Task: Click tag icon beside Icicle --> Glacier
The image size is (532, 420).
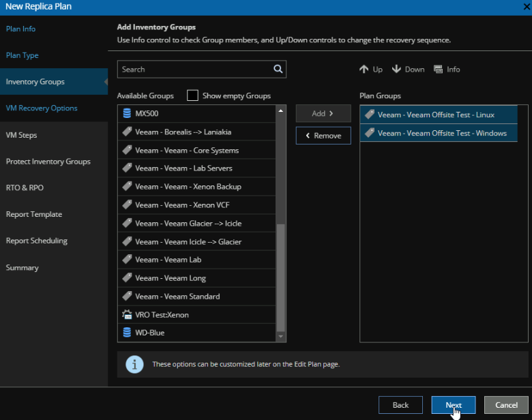Action: click(x=127, y=241)
